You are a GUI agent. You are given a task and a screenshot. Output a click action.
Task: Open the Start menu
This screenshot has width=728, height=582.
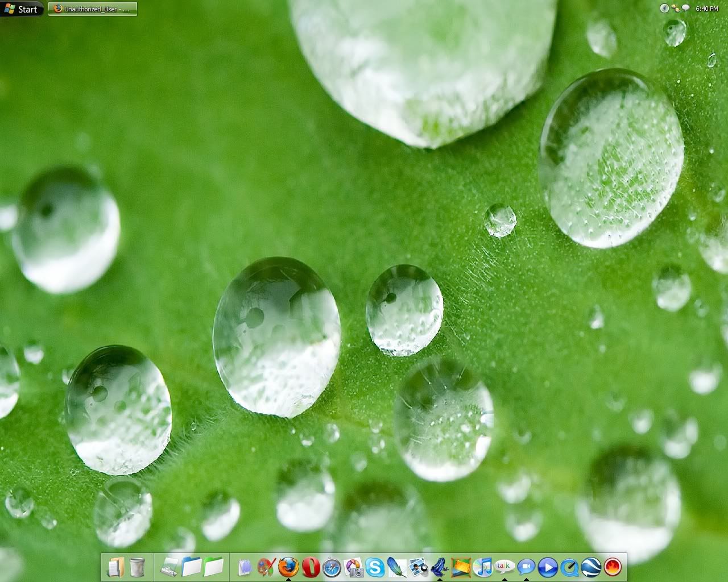(21, 9)
